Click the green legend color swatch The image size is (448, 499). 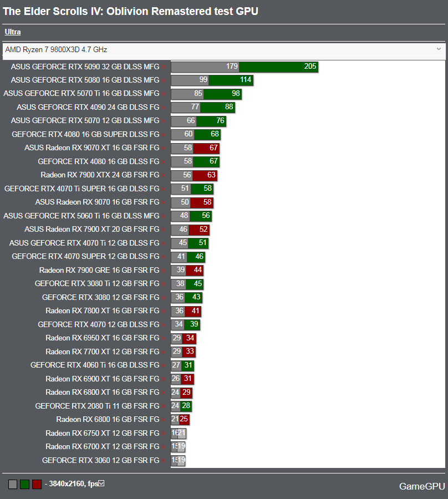(x=25, y=485)
